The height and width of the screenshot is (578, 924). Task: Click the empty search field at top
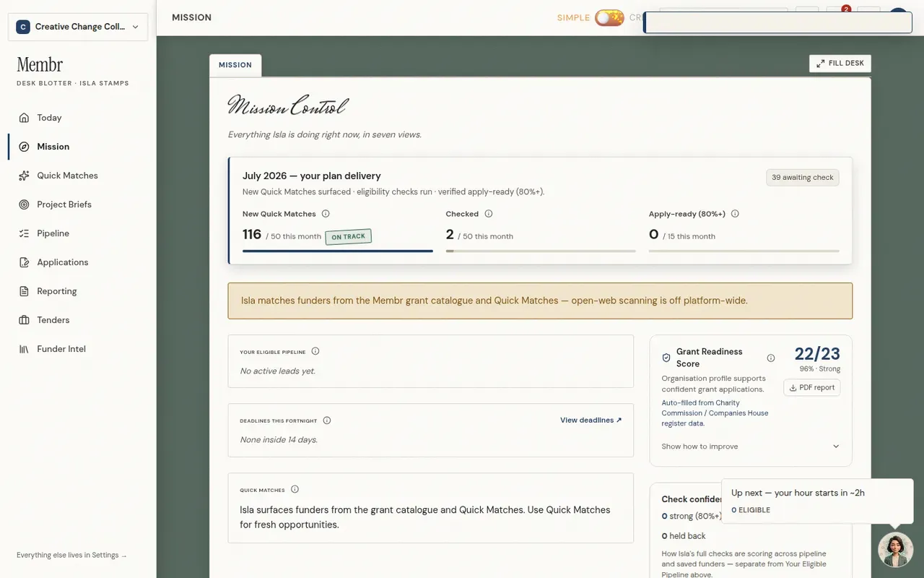[778, 22]
